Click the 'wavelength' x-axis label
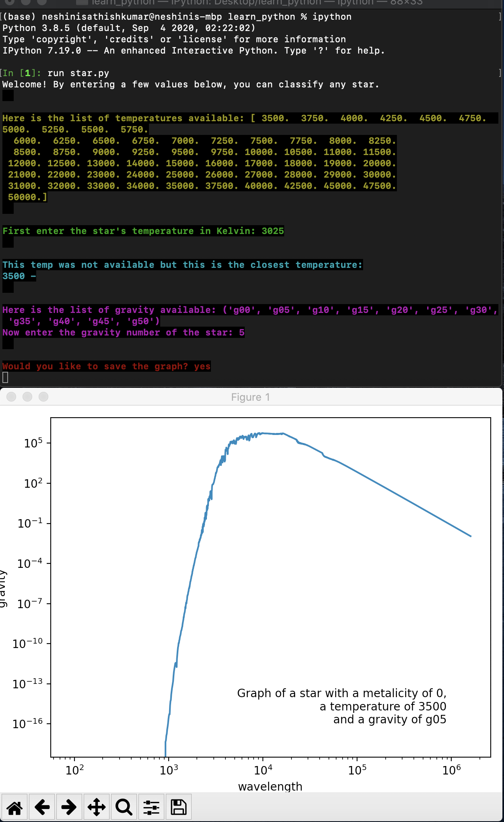Viewport: 504px width, 822px height. click(x=270, y=786)
